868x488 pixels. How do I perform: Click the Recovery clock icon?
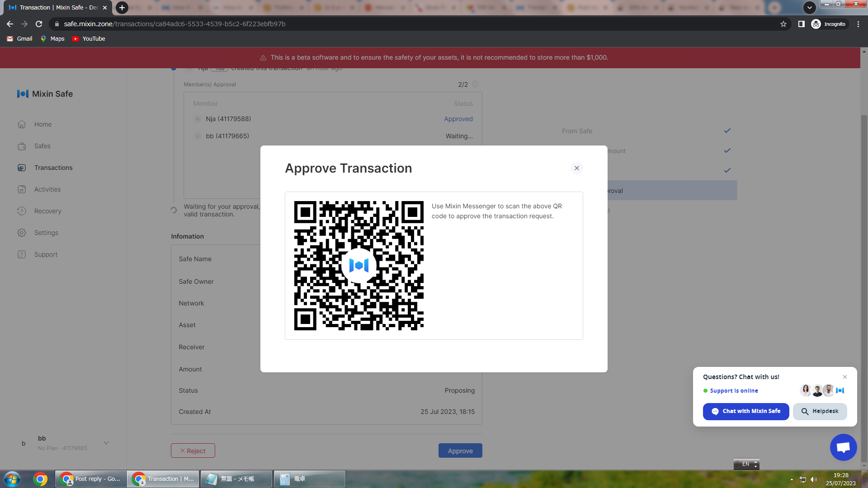pyautogui.click(x=22, y=211)
